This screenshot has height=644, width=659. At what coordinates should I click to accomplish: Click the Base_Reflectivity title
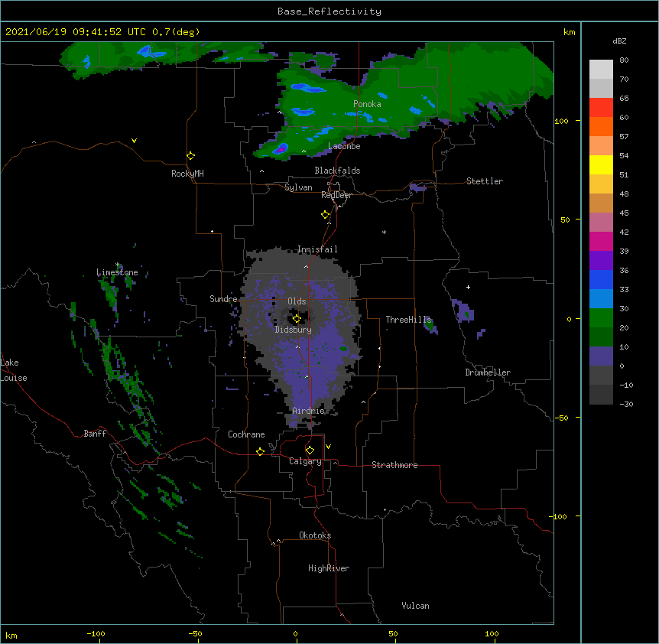[x=329, y=11]
